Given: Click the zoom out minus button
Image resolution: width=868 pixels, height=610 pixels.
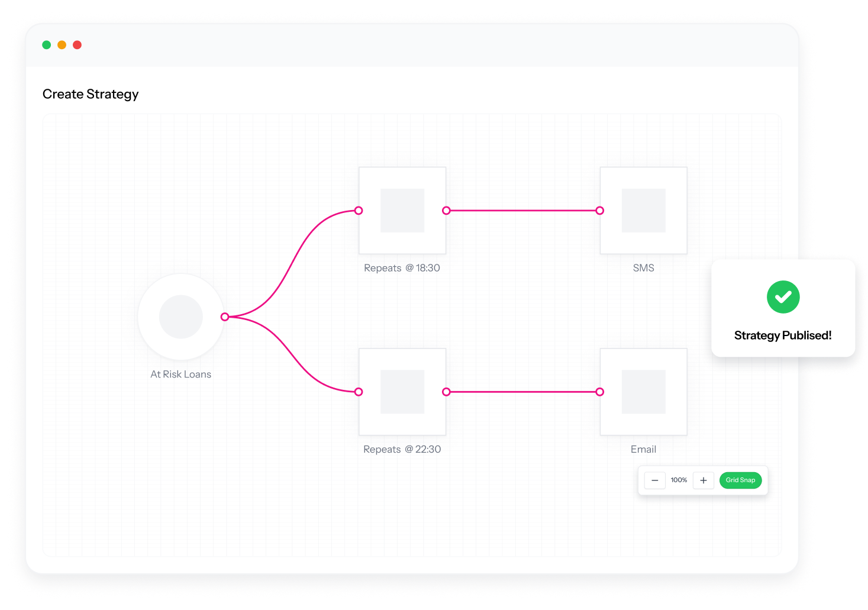Looking at the screenshot, I should [655, 480].
